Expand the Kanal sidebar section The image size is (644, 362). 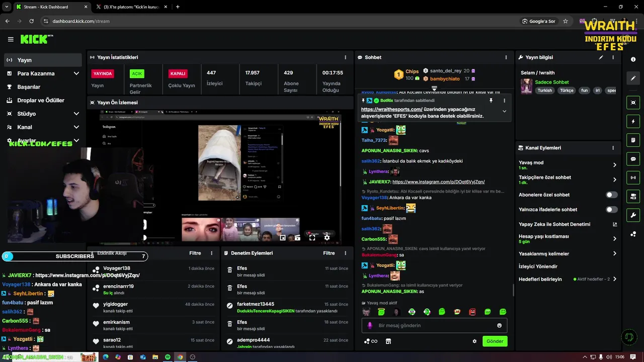76,127
